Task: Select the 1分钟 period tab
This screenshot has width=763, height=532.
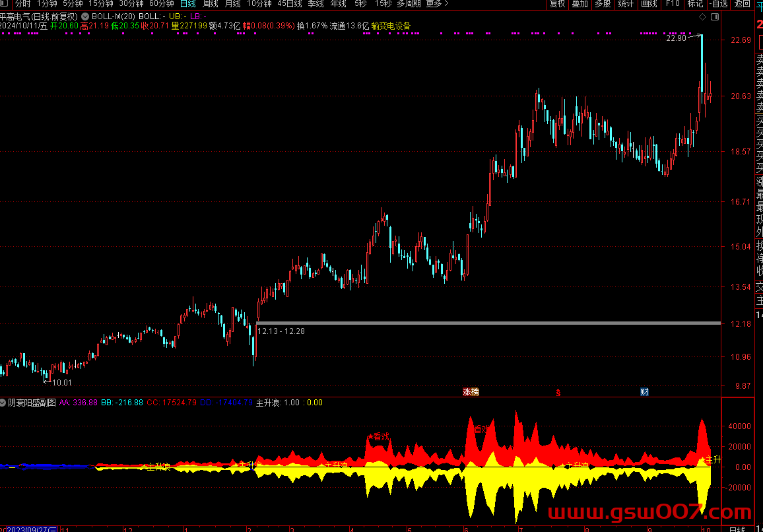Action: tap(47, 4)
